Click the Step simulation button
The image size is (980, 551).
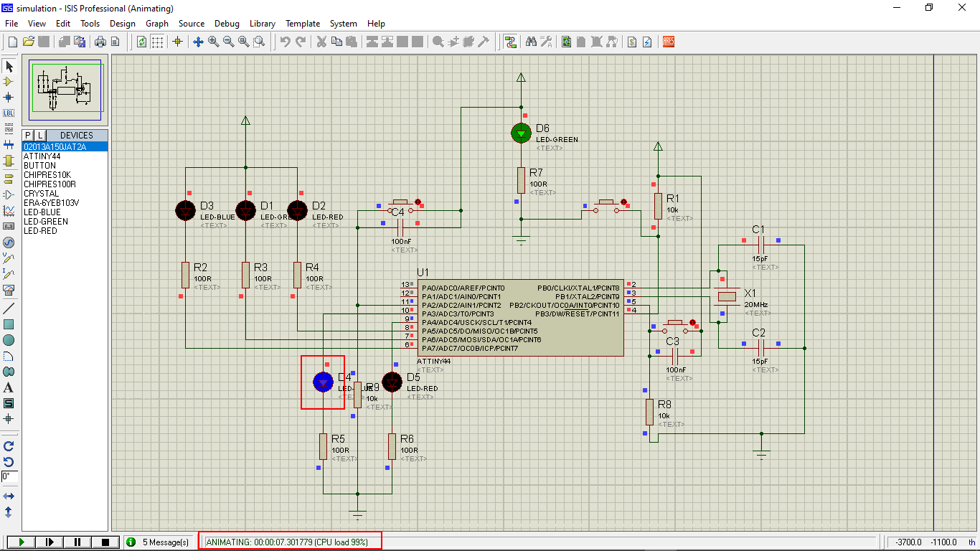[x=49, y=542]
